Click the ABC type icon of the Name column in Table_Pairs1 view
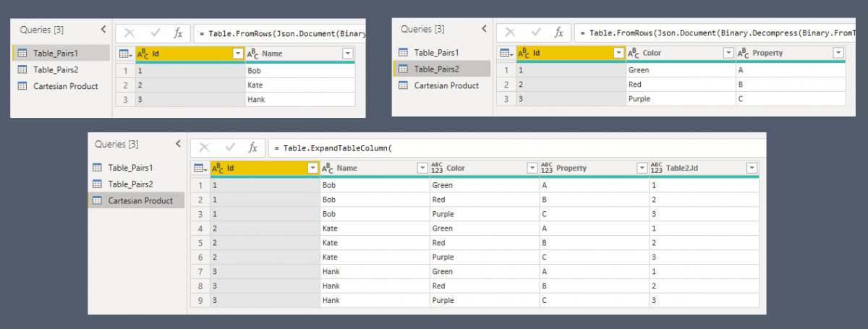Screen dimensions: 868x329 [253, 54]
